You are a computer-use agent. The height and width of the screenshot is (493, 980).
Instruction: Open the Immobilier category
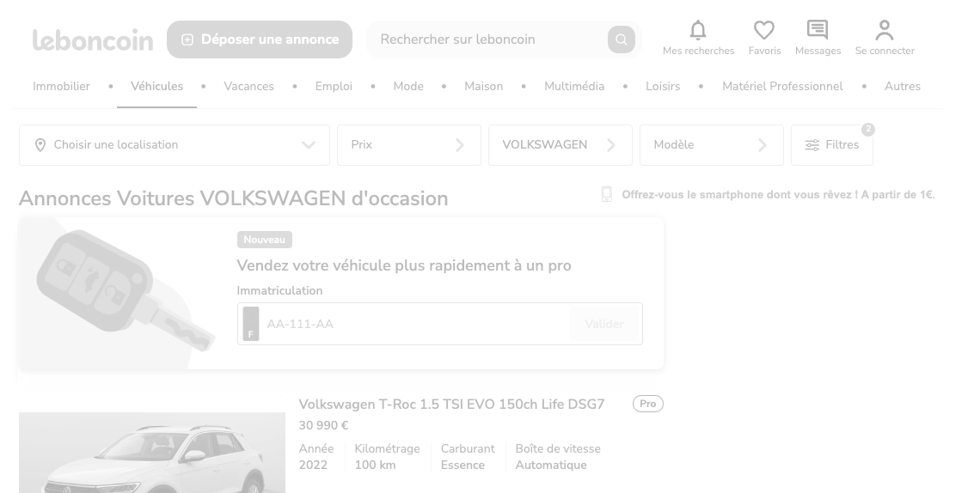pos(61,86)
